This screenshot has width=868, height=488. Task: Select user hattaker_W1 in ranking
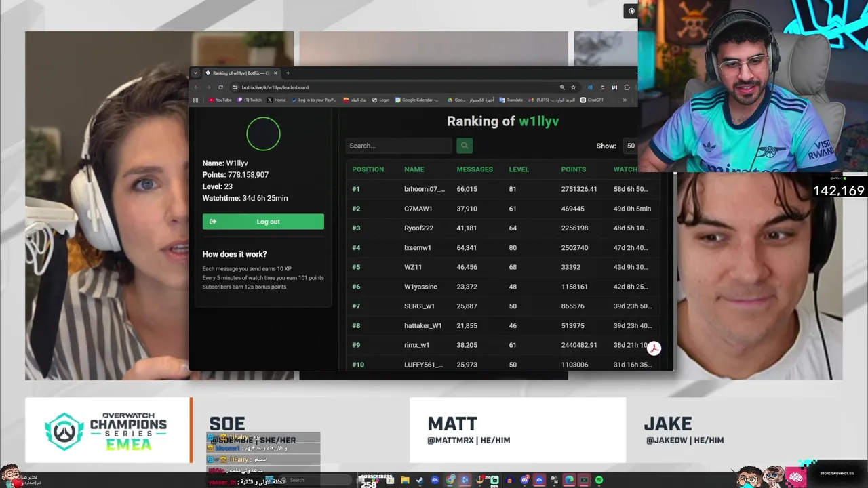[x=423, y=326]
